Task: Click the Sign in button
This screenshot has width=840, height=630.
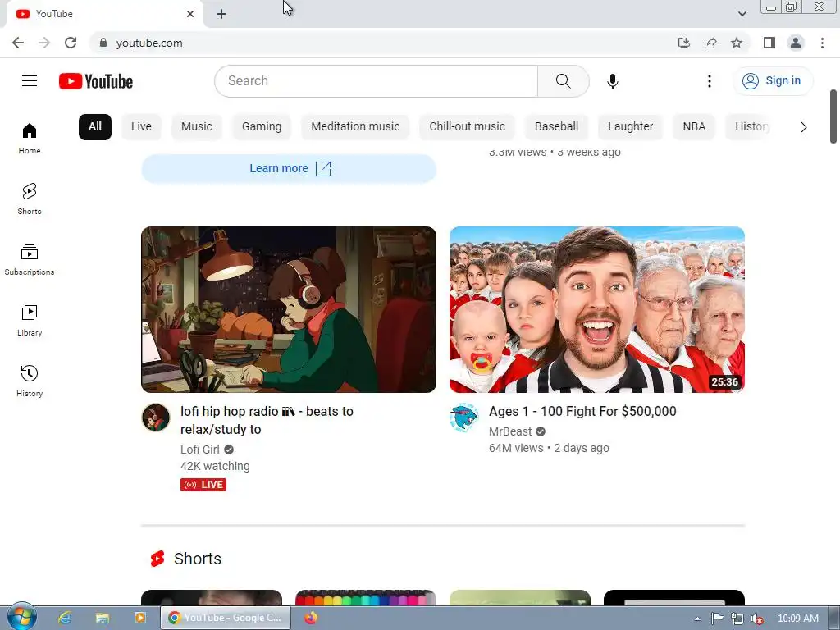Action: coord(773,81)
